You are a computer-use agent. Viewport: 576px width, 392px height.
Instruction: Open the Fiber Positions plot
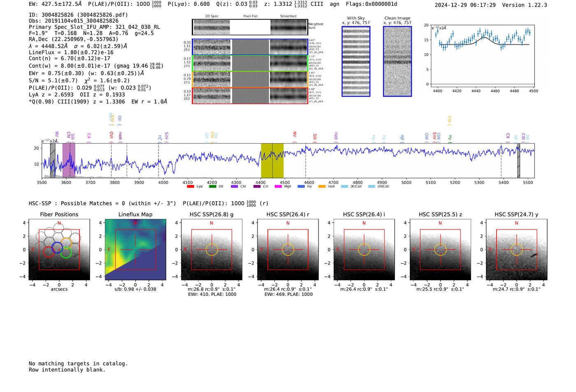click(x=59, y=250)
